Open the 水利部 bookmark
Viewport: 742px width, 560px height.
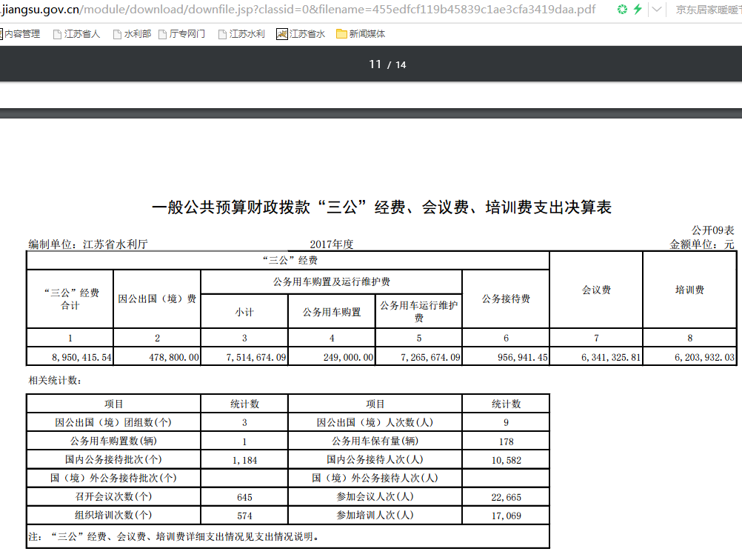[x=132, y=34]
